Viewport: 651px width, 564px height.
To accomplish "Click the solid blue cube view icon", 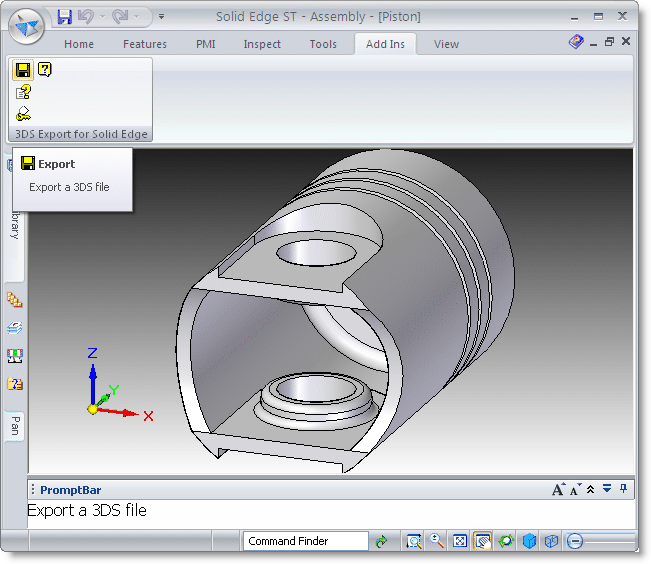I will [x=529, y=541].
